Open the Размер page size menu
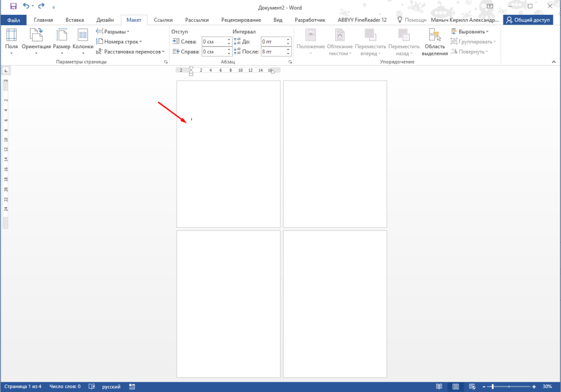The image size is (561, 392). pyautogui.click(x=61, y=42)
